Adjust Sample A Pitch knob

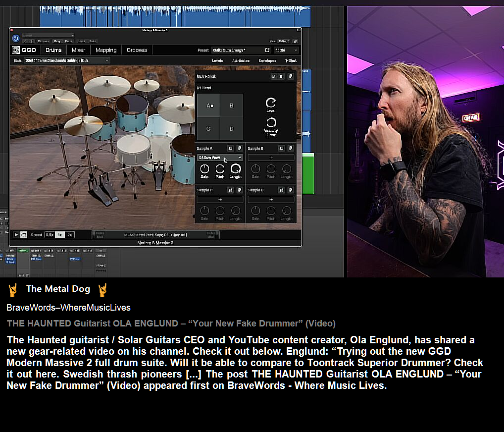click(x=220, y=168)
